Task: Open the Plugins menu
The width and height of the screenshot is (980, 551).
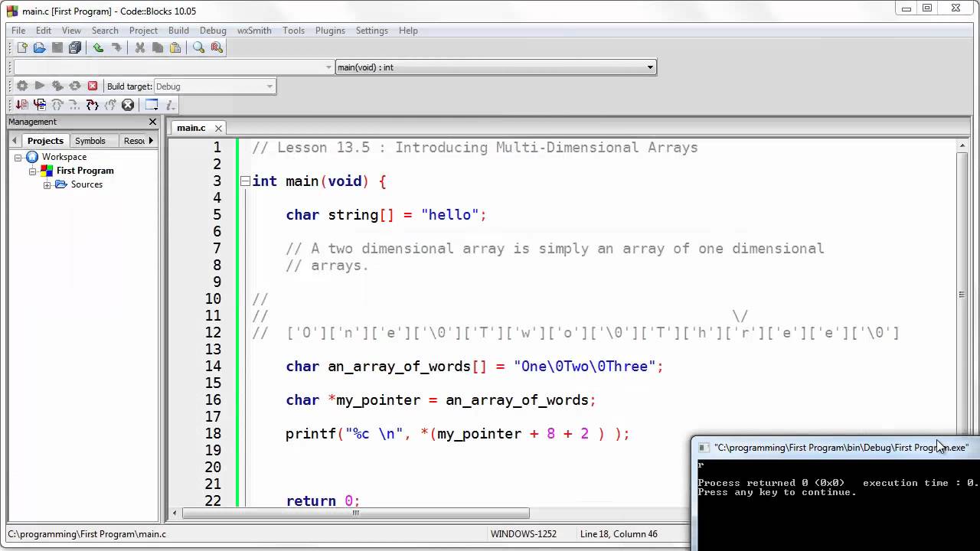Action: 330,31
